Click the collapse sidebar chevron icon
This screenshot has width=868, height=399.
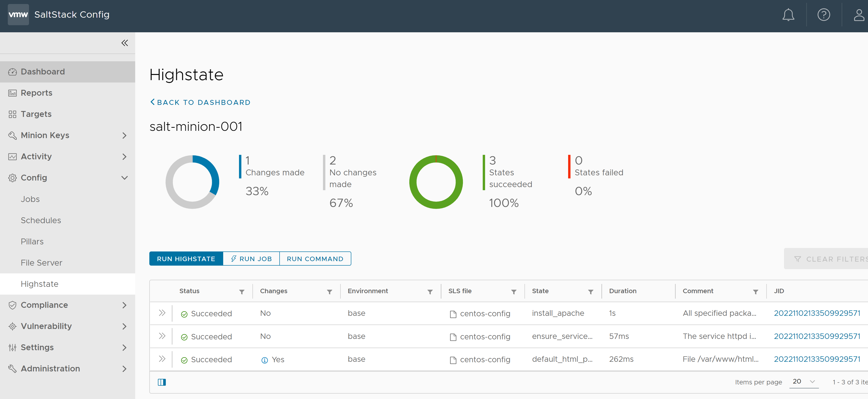tap(124, 43)
